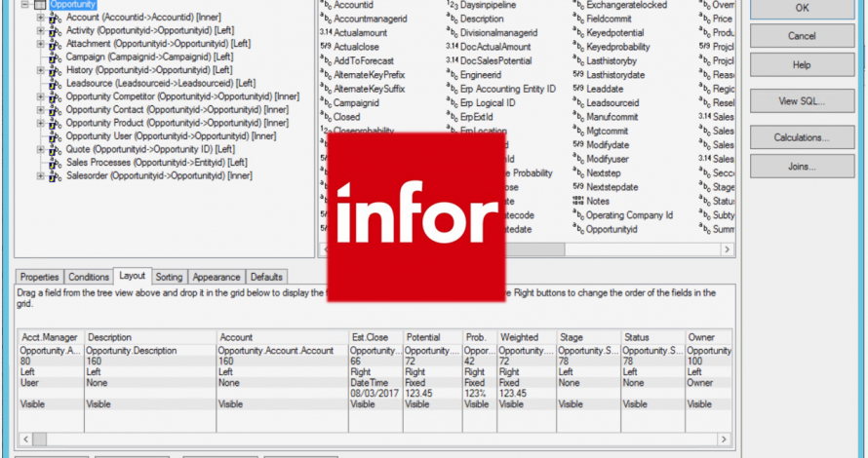This screenshot has height=458, width=868.
Task: Expand the Account join node
Action: click(x=40, y=18)
